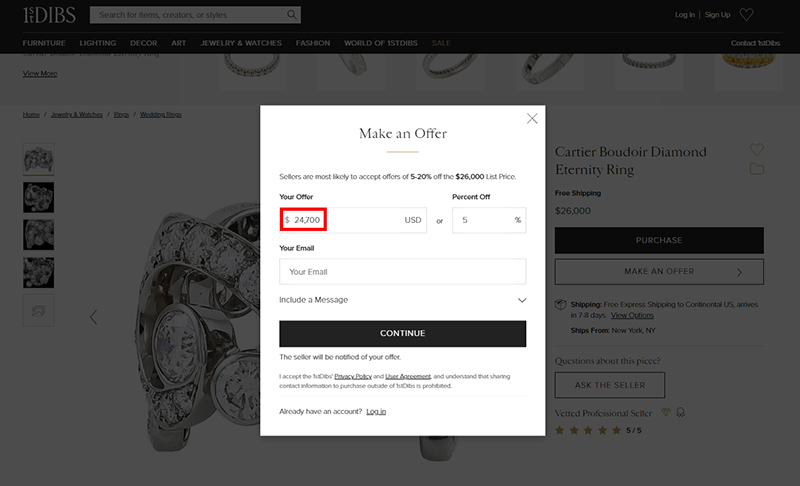Click the Percent Off field
800x486 pixels.
tap(489, 220)
